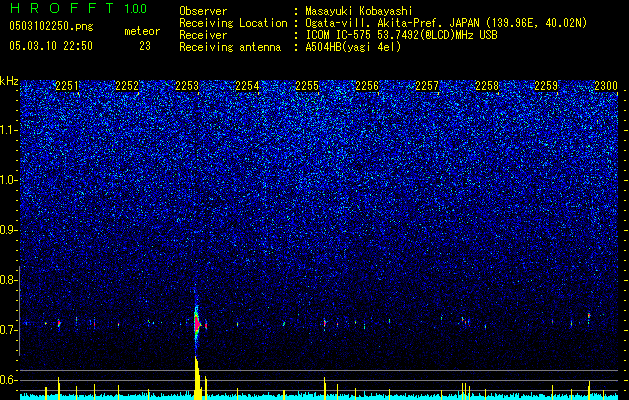Click the 2253 time marker

click(x=187, y=86)
